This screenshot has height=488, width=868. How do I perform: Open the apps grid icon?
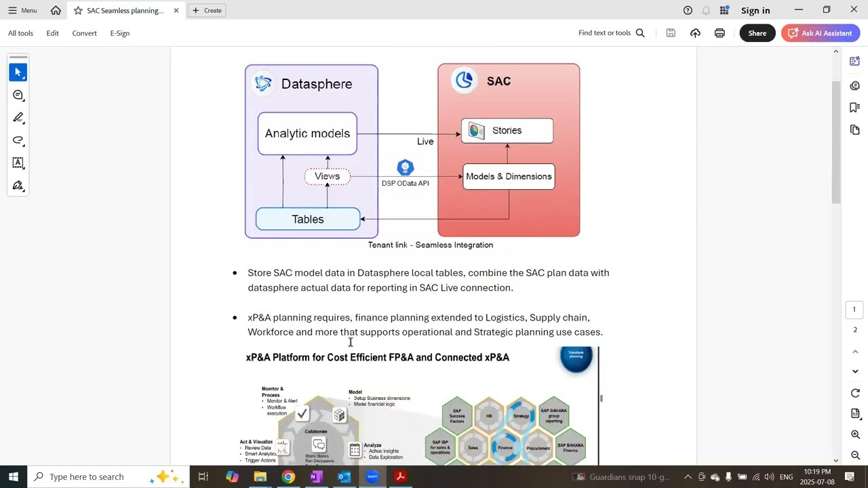pos(724,10)
